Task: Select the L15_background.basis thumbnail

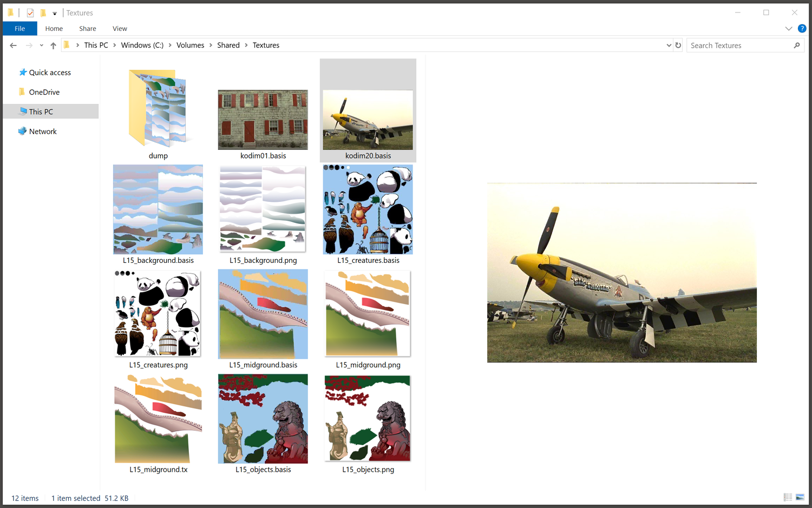Action: pyautogui.click(x=158, y=209)
